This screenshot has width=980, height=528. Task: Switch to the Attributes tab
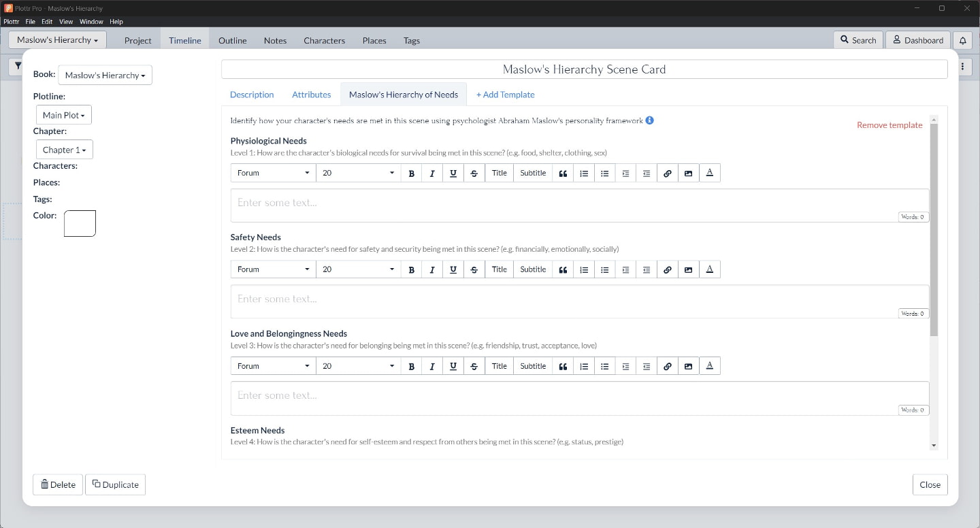pyautogui.click(x=312, y=95)
